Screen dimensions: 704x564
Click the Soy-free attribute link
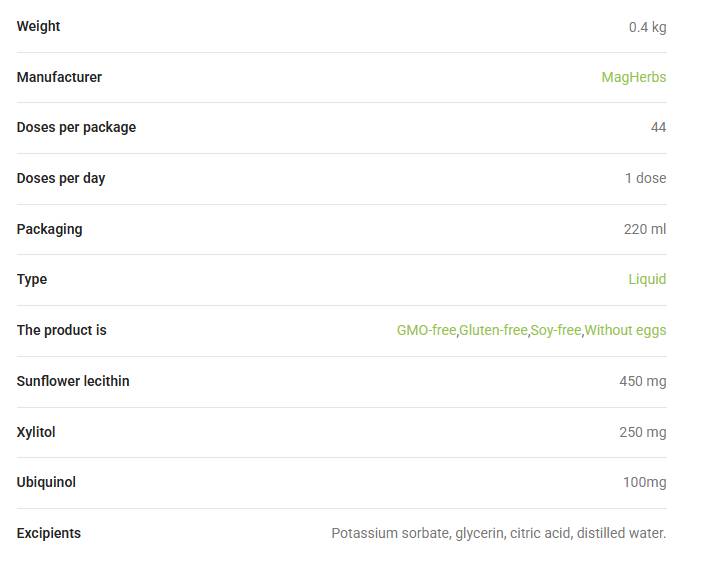click(x=556, y=330)
